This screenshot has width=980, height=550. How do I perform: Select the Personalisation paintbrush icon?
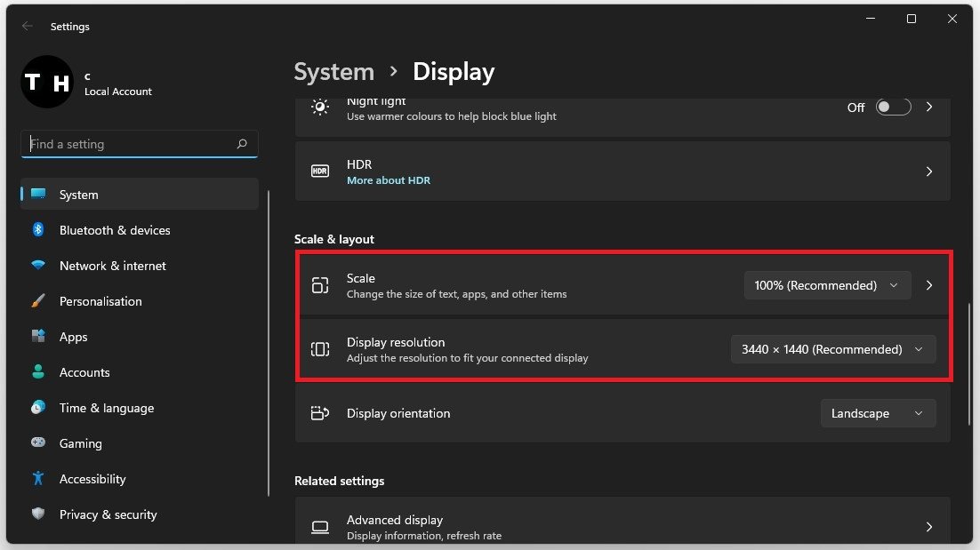38,301
